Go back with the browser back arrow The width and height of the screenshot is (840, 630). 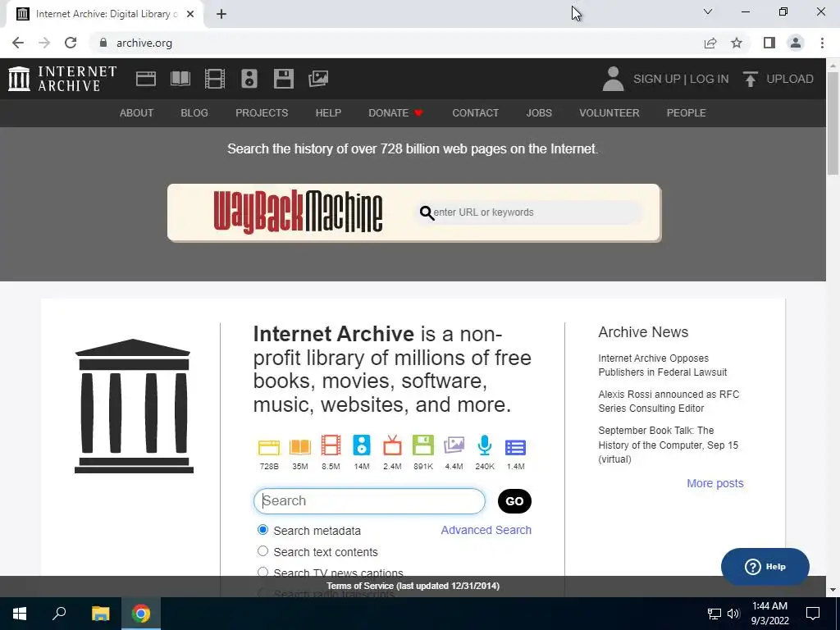[18, 43]
